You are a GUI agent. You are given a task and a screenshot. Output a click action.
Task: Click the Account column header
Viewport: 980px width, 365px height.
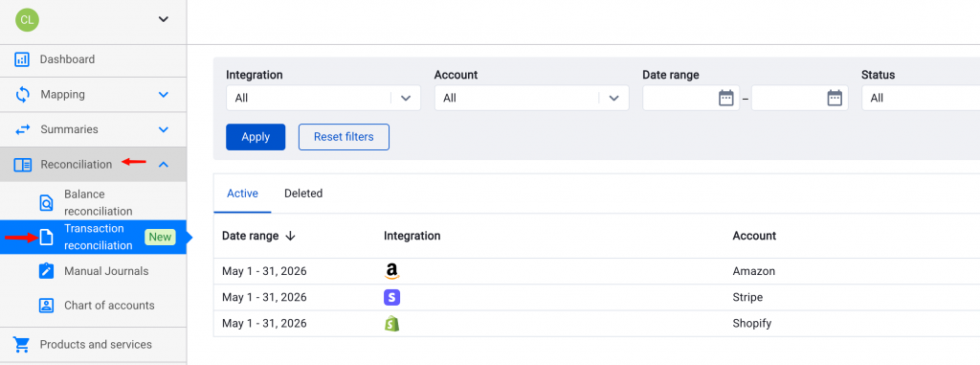click(x=754, y=236)
